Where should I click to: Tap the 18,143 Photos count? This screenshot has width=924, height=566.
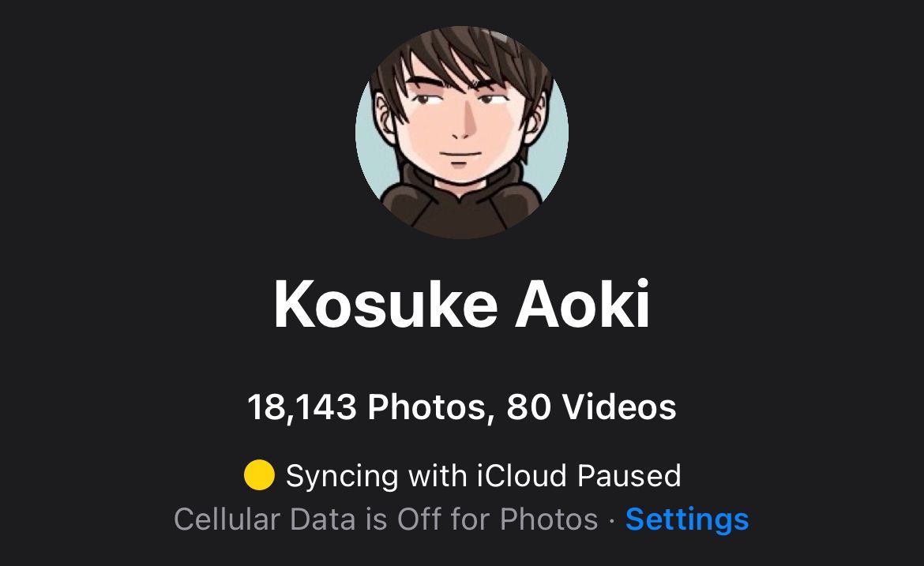pos(366,407)
